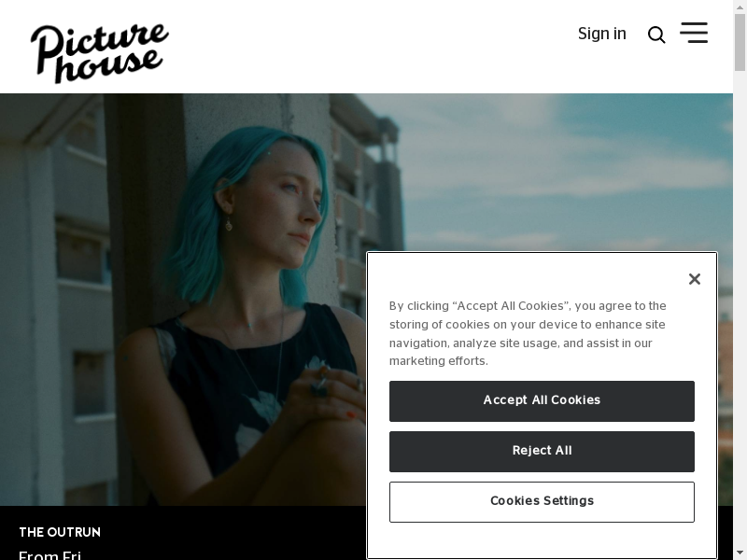Viewport: 747px width, 560px height.
Task: Go home via the Picturehouse logo
Action: tap(100, 53)
